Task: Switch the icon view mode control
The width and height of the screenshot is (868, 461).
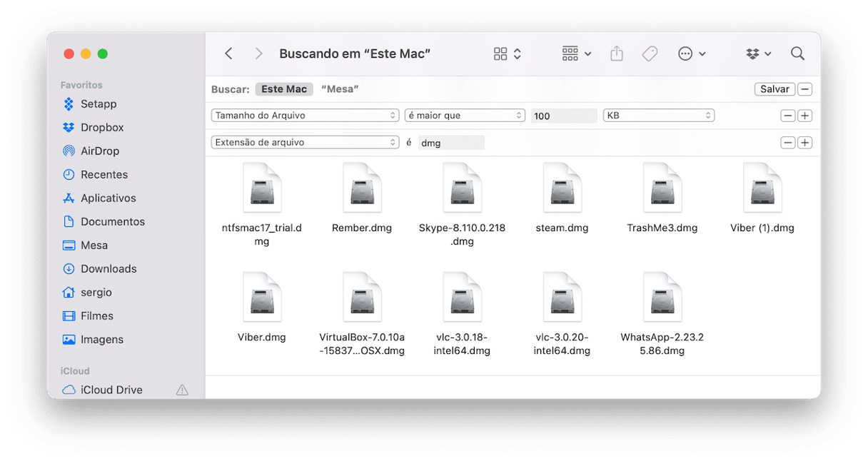Action: click(508, 54)
